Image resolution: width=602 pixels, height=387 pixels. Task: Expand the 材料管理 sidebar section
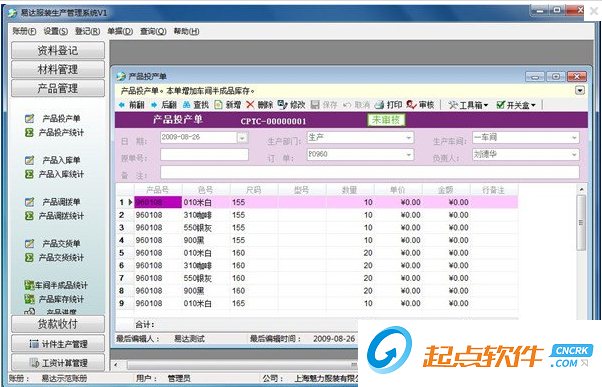[x=58, y=69]
